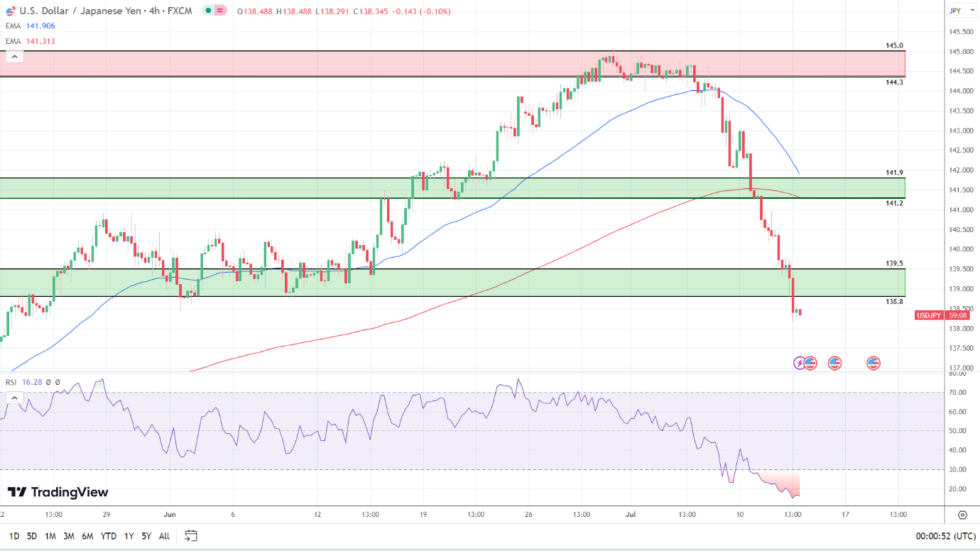980x551 pixels.
Task: Click the green market-open status dot
Action: coord(207,11)
